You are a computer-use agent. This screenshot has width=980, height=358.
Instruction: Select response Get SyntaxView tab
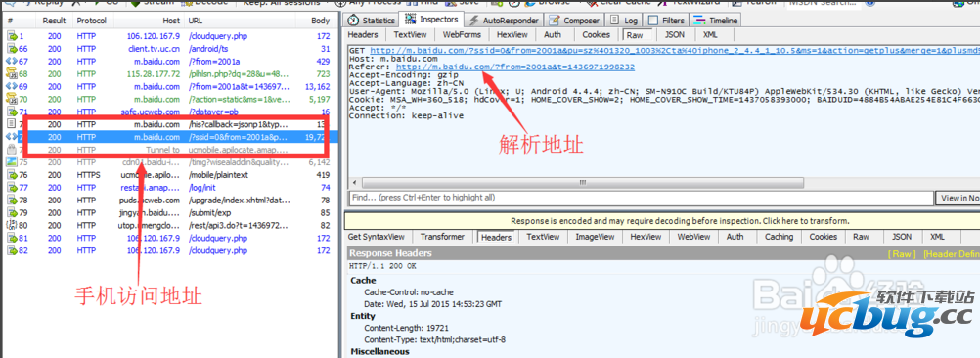pos(377,237)
